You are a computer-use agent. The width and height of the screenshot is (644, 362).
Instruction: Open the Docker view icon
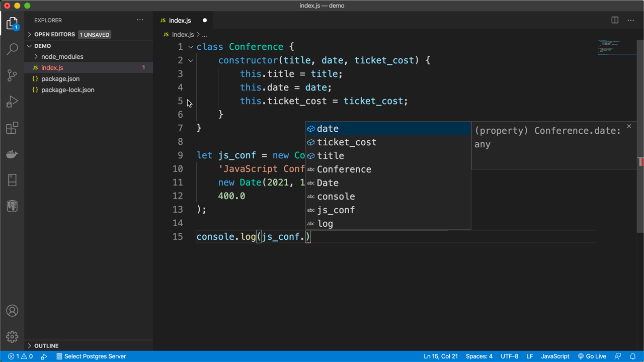12,154
